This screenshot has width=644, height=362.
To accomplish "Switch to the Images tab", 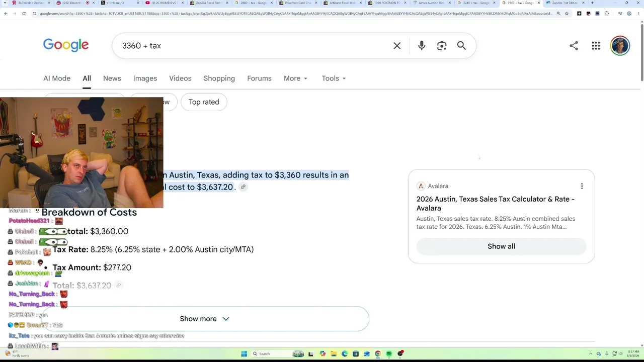I will (x=145, y=78).
